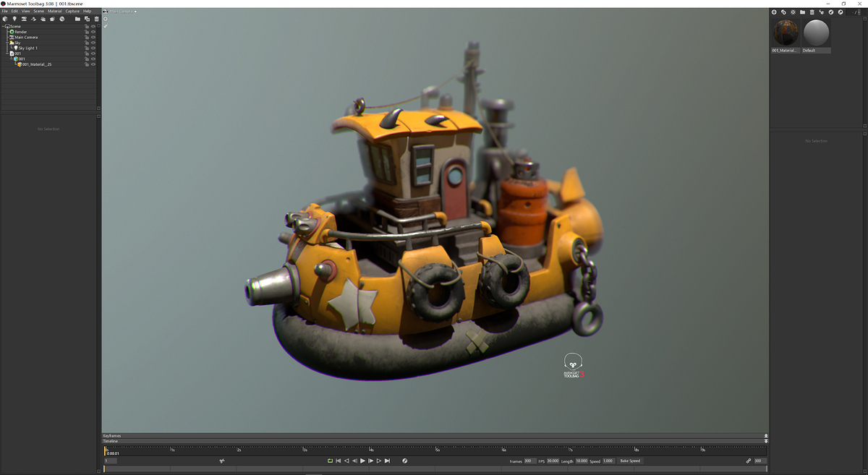Open material folder icon in materials panel

pyautogui.click(x=802, y=12)
